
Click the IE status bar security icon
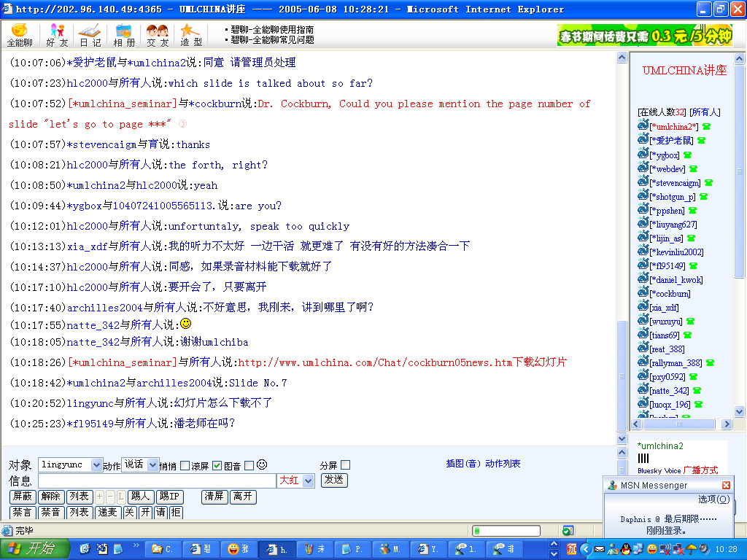coord(568,531)
